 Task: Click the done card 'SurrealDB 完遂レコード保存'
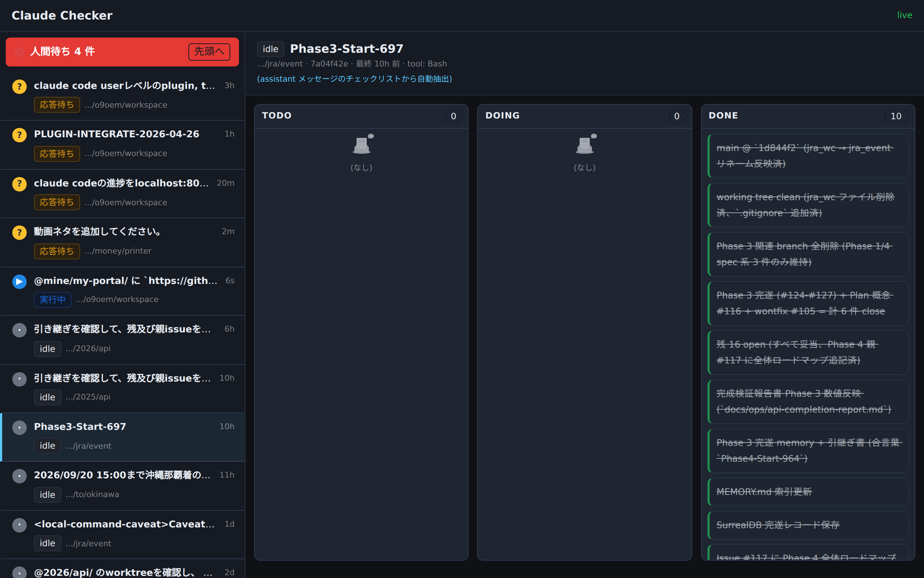pos(808,525)
